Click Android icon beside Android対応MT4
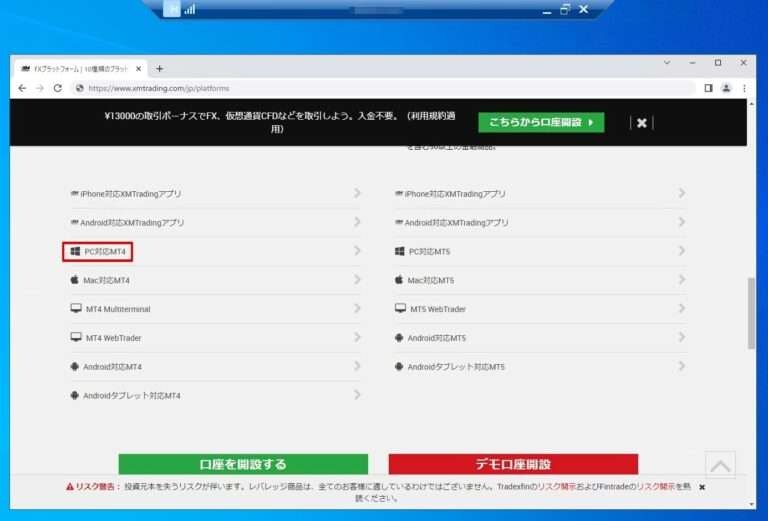 74,366
